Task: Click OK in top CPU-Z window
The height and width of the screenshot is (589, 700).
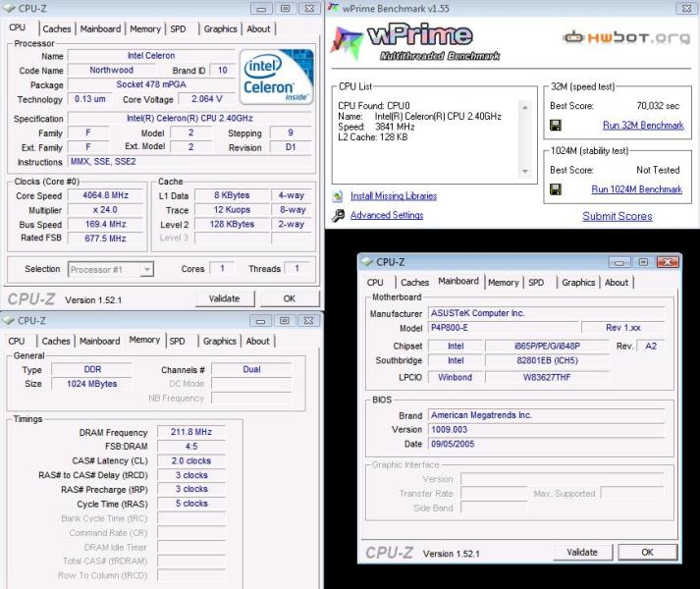Action: (290, 298)
